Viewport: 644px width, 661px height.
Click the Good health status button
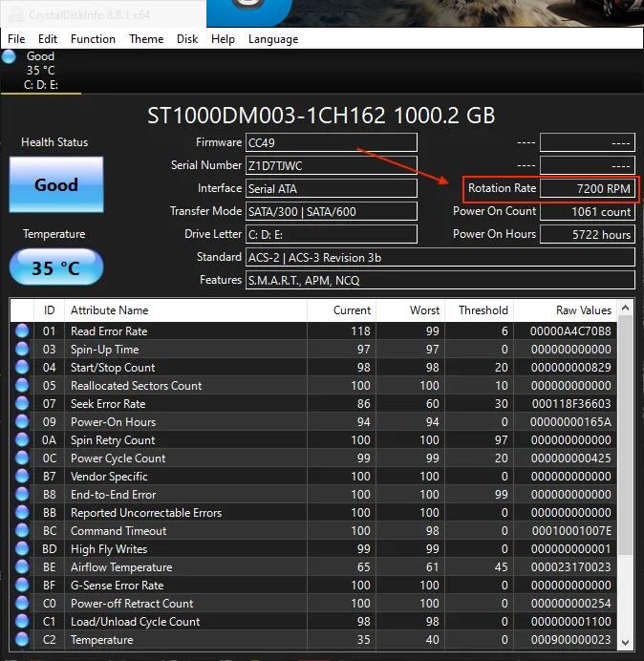[x=55, y=185]
